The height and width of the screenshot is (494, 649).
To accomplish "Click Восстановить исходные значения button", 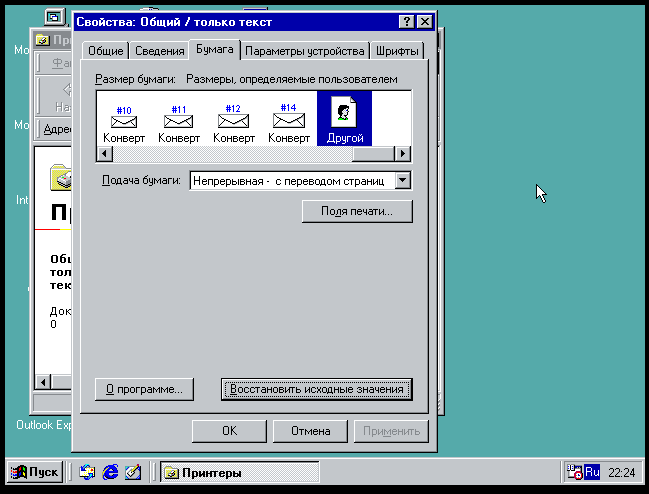I will click(317, 389).
